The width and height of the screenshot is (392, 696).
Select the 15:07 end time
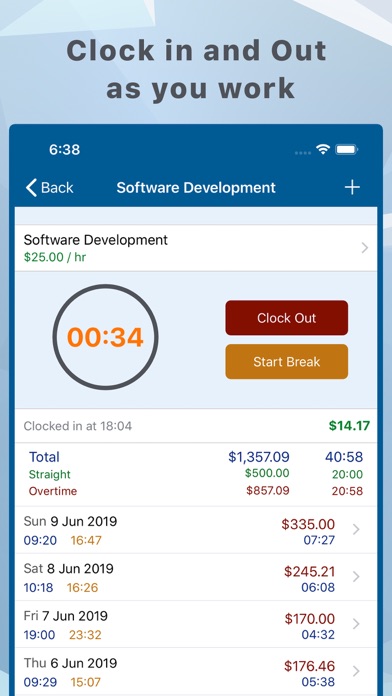point(86,682)
